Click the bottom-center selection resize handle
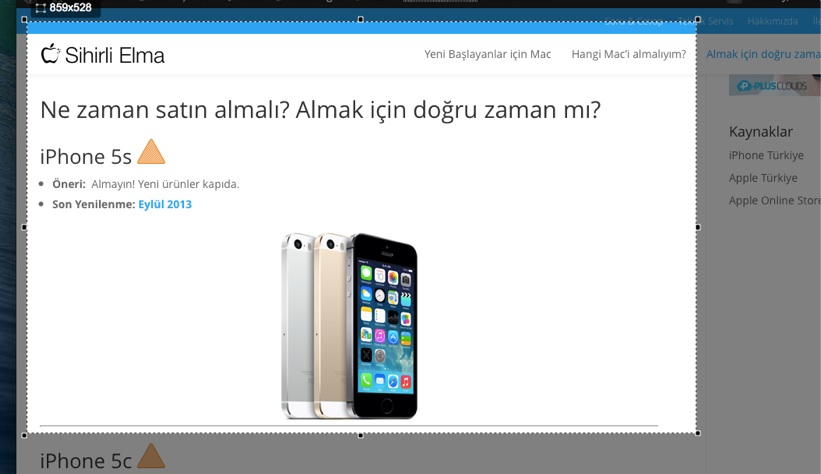This screenshot has height=474, width=821. pos(361,434)
